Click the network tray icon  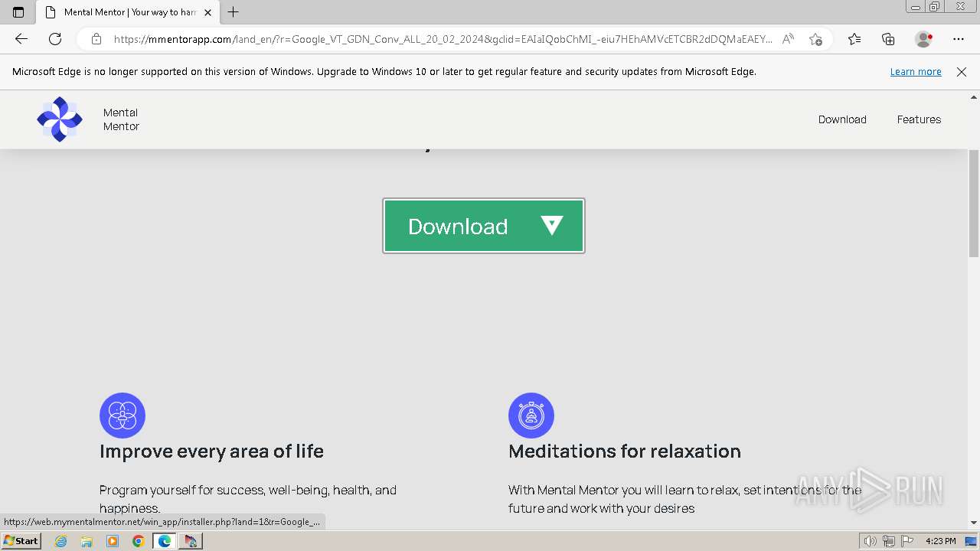[x=889, y=541]
